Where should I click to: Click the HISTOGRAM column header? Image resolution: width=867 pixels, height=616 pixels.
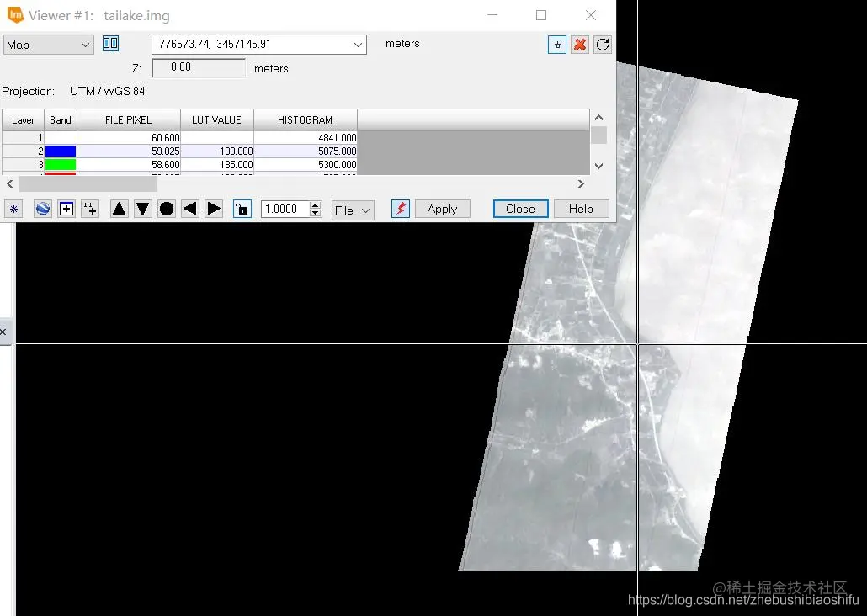click(306, 120)
